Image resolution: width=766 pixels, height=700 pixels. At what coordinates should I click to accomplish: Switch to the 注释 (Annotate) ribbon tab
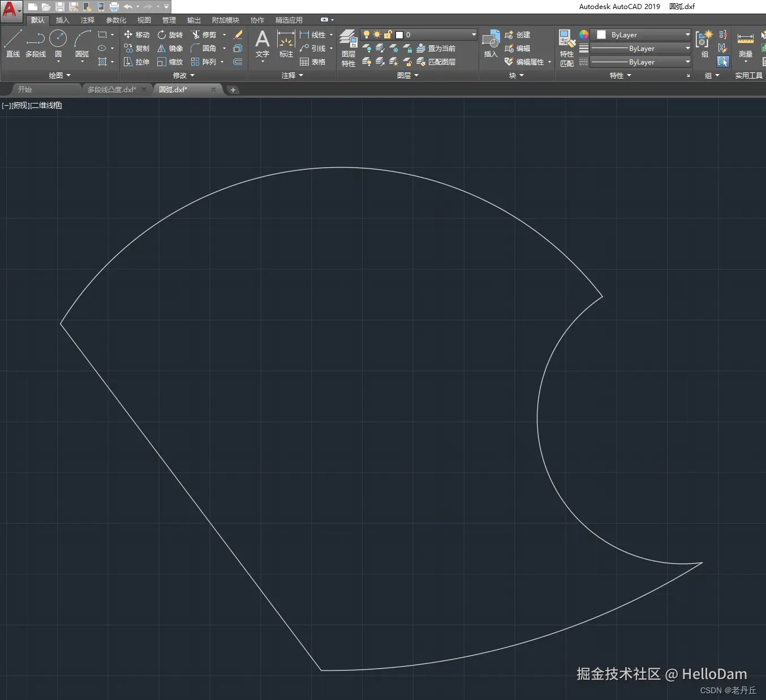[88, 20]
